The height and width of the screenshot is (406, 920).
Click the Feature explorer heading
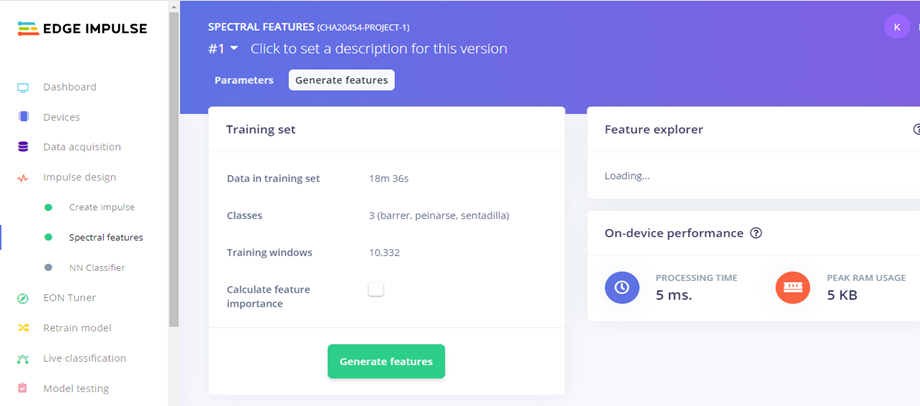click(x=654, y=130)
